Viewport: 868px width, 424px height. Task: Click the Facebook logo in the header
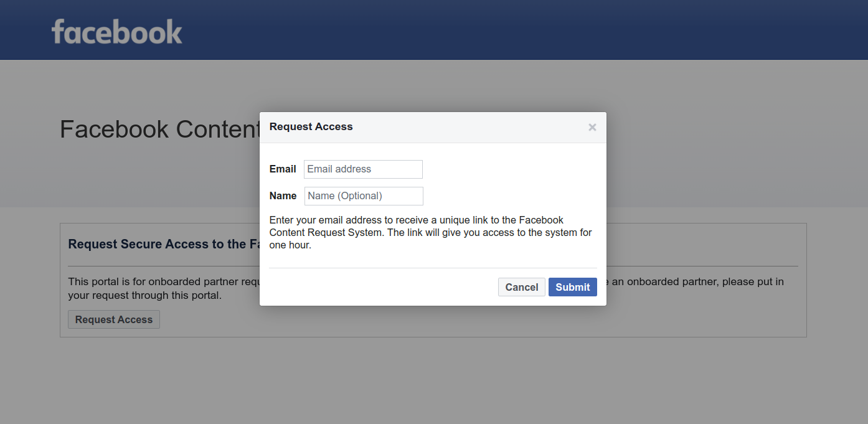tap(116, 31)
